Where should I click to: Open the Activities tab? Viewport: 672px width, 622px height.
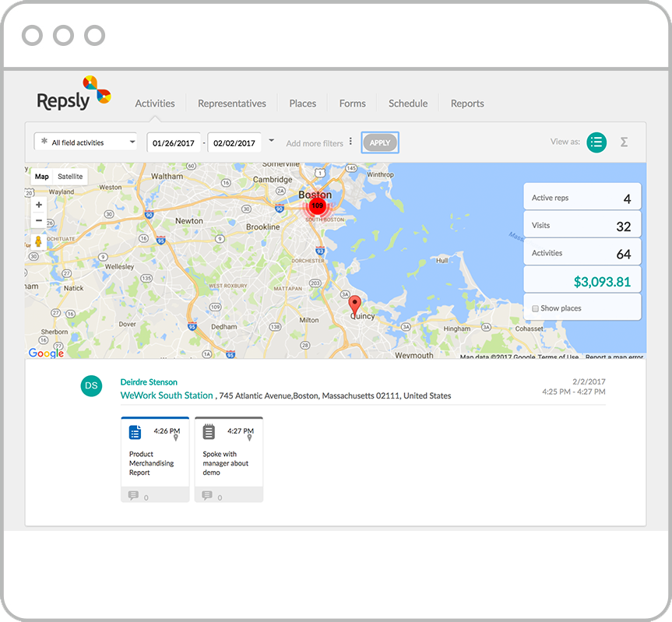pos(155,104)
